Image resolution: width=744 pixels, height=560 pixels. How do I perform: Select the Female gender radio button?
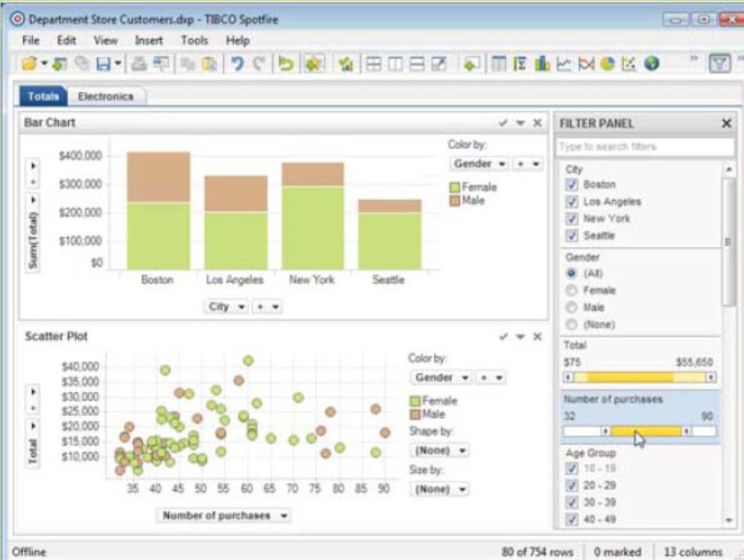572,290
